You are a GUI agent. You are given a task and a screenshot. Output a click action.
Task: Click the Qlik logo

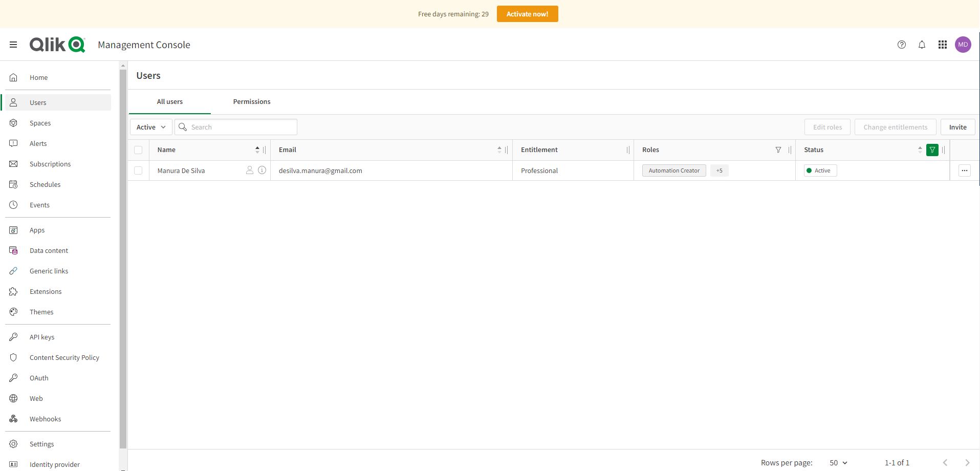(57, 45)
